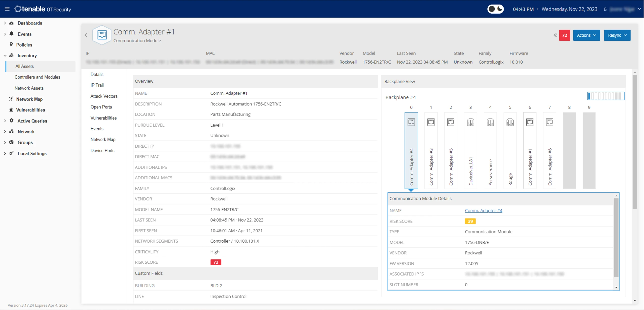Click the Communication Module icon slot 2

451,121
